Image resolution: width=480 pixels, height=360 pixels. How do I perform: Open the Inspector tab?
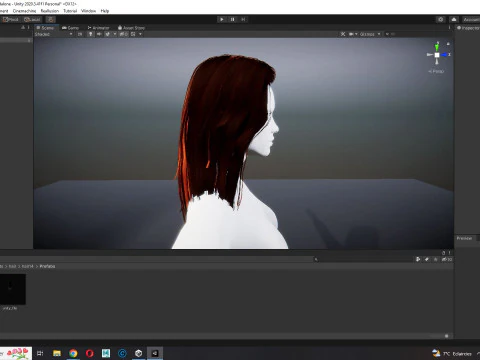point(468,28)
